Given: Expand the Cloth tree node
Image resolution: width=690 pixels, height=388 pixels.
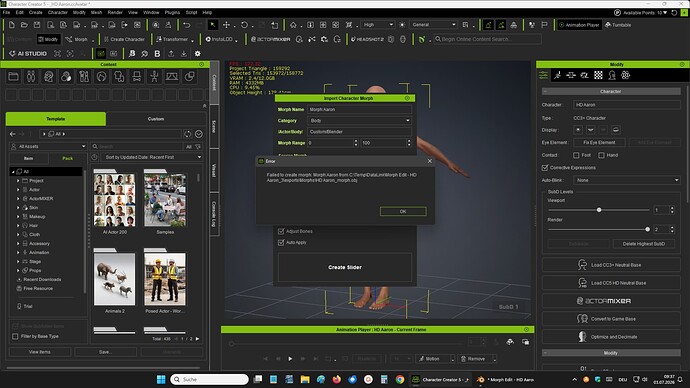Looking at the screenshot, I should pos(18,234).
